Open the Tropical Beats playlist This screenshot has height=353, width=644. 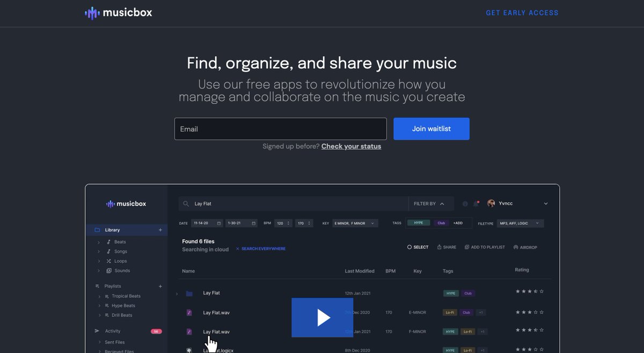[x=126, y=296]
